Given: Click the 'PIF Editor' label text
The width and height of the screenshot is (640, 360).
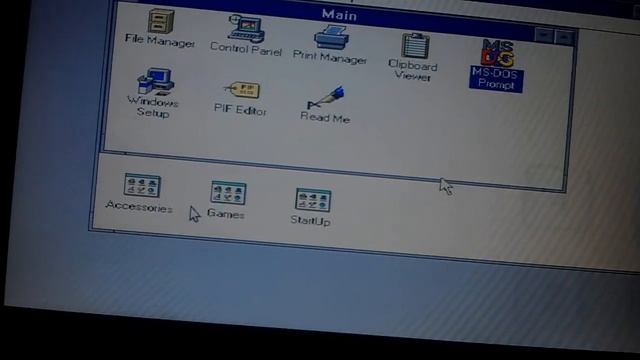Looking at the screenshot, I should [x=240, y=109].
